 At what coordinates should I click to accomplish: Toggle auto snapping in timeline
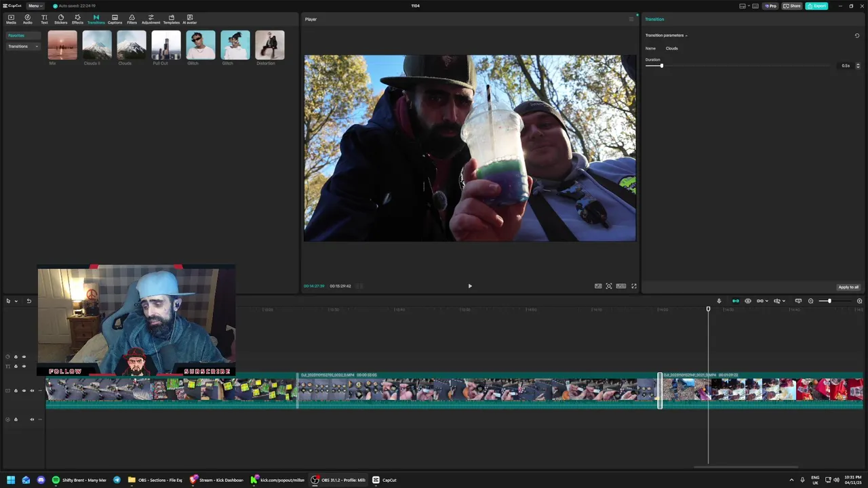748,301
